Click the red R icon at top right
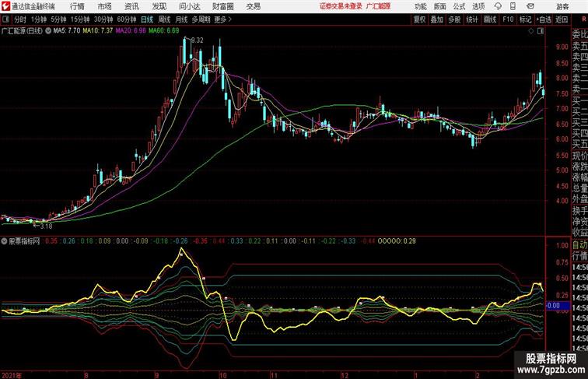Screen dimensions: 588x379 click(584, 19)
